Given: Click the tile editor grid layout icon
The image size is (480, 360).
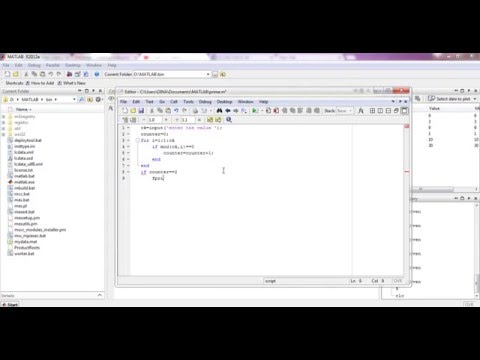Looking at the screenshot, I should click(x=372, y=111).
